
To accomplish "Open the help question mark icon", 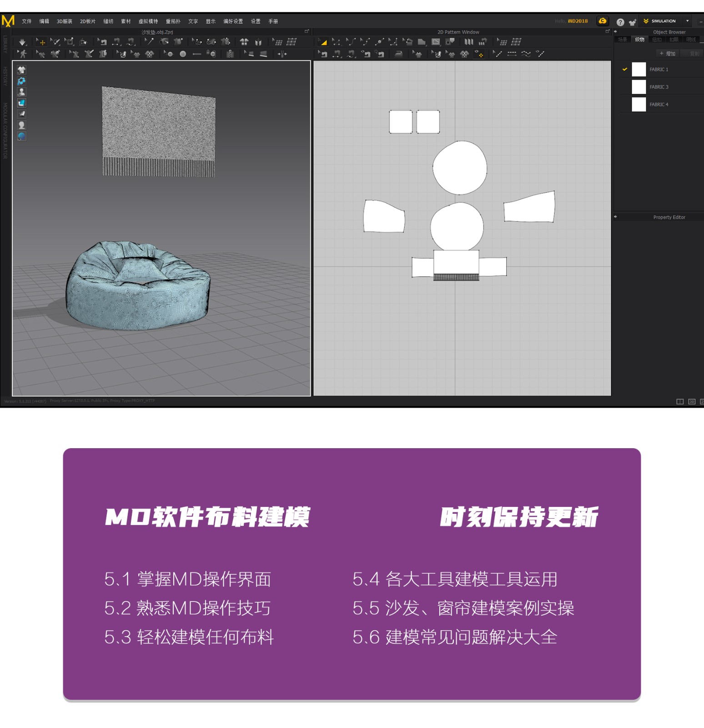I will pos(620,22).
